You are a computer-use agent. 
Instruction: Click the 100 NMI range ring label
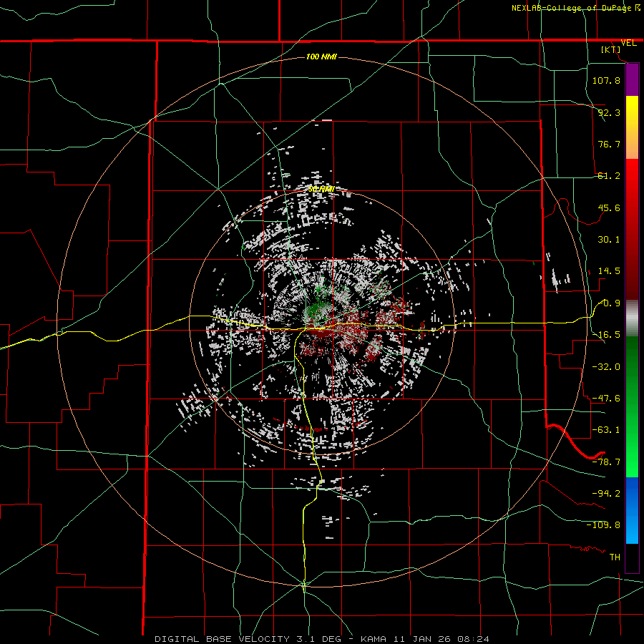321,57
